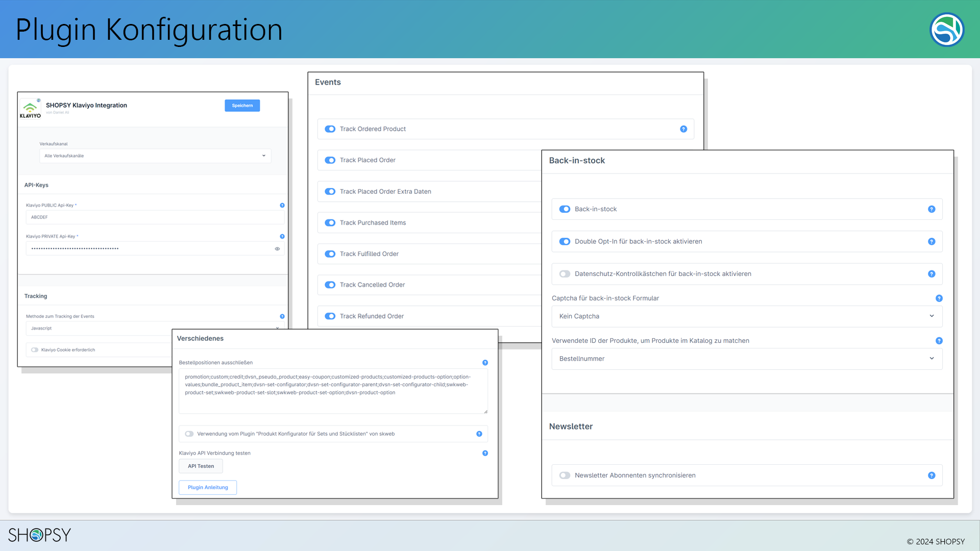Screen dimensions: 980x551
Task: Click the © 2024 SHOPSY footer text
Action: tap(936, 542)
